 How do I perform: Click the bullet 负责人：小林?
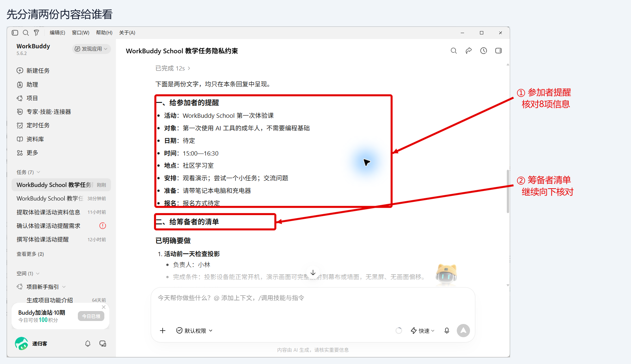[x=191, y=265]
